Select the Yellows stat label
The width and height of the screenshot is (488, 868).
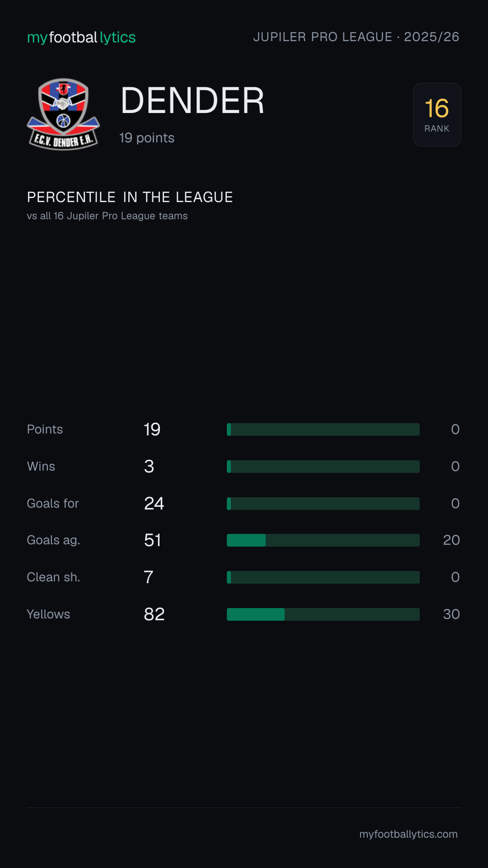tap(48, 614)
